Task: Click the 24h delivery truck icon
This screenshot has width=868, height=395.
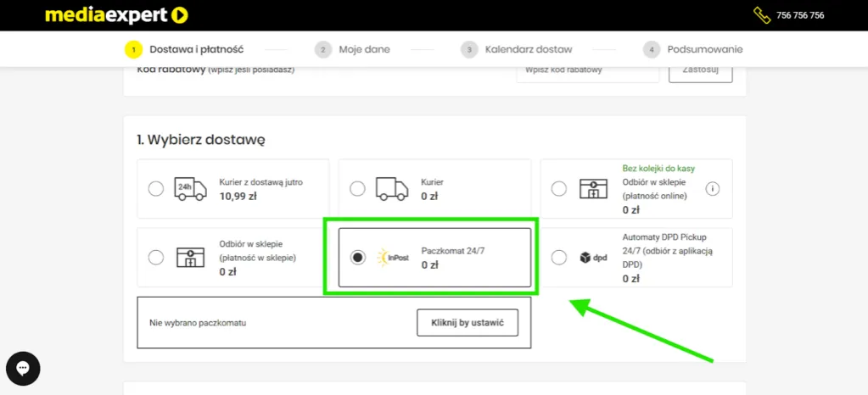Action: (x=190, y=189)
